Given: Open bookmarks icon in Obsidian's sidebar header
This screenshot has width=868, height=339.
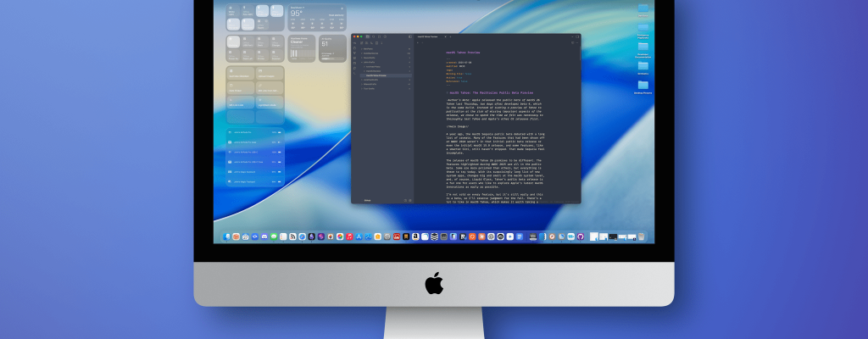Looking at the screenshot, I should 379,37.
